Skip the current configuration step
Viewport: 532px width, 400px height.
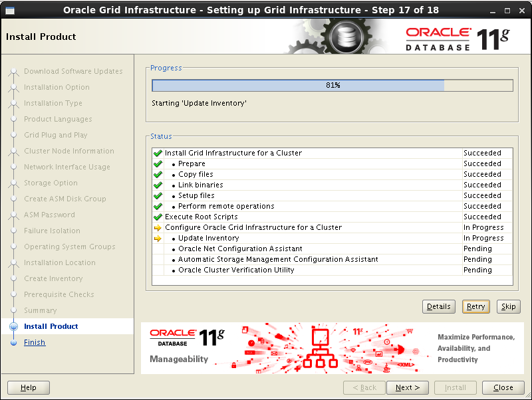[x=508, y=306]
